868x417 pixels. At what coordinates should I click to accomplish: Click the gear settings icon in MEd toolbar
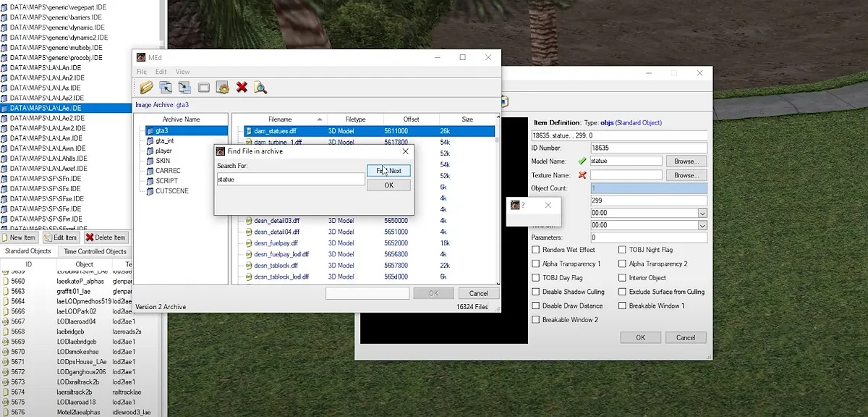point(223,88)
